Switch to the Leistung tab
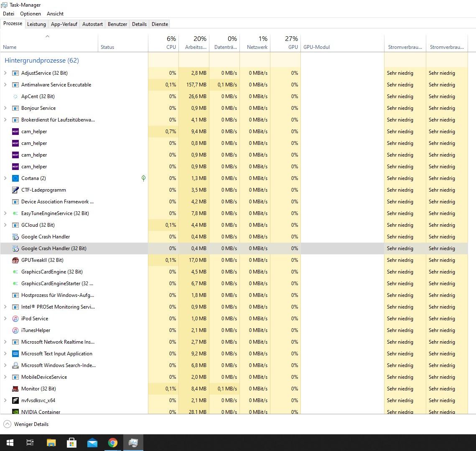This screenshot has width=476, height=451. coord(36,24)
